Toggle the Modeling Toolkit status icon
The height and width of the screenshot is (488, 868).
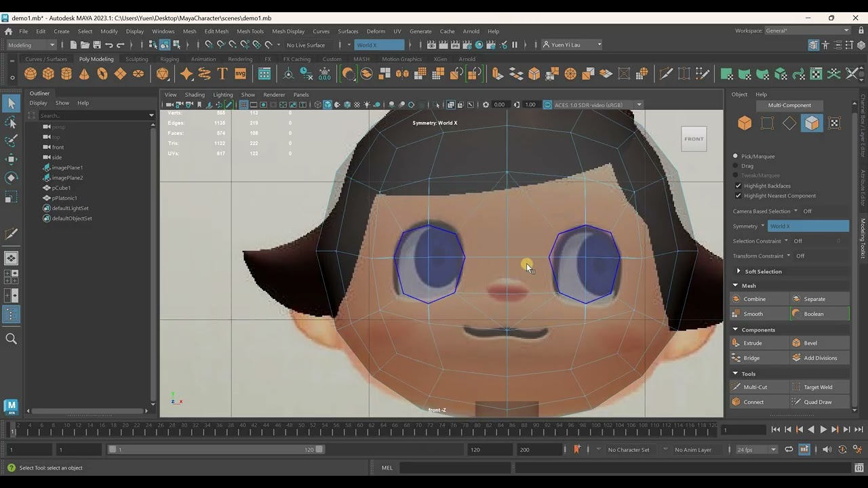pos(813,45)
